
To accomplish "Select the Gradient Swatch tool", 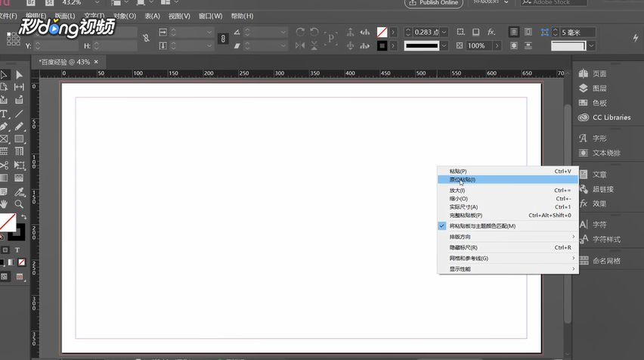I will [4, 178].
